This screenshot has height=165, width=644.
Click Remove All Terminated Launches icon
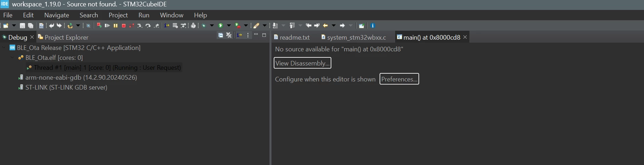tap(229, 35)
